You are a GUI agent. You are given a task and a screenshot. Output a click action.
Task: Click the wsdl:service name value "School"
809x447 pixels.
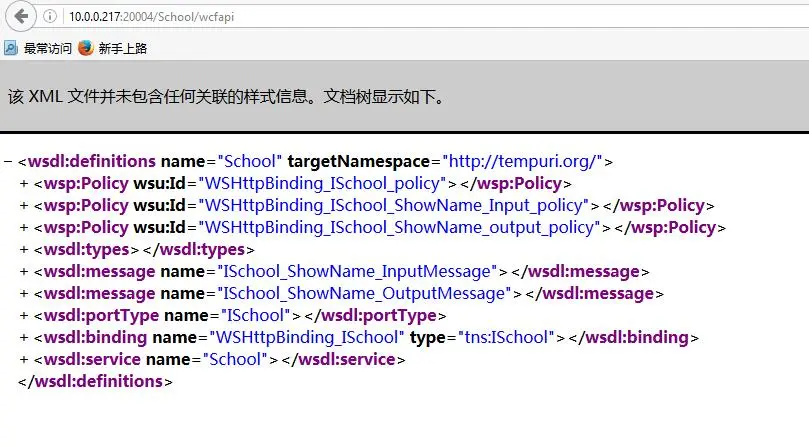coord(235,359)
